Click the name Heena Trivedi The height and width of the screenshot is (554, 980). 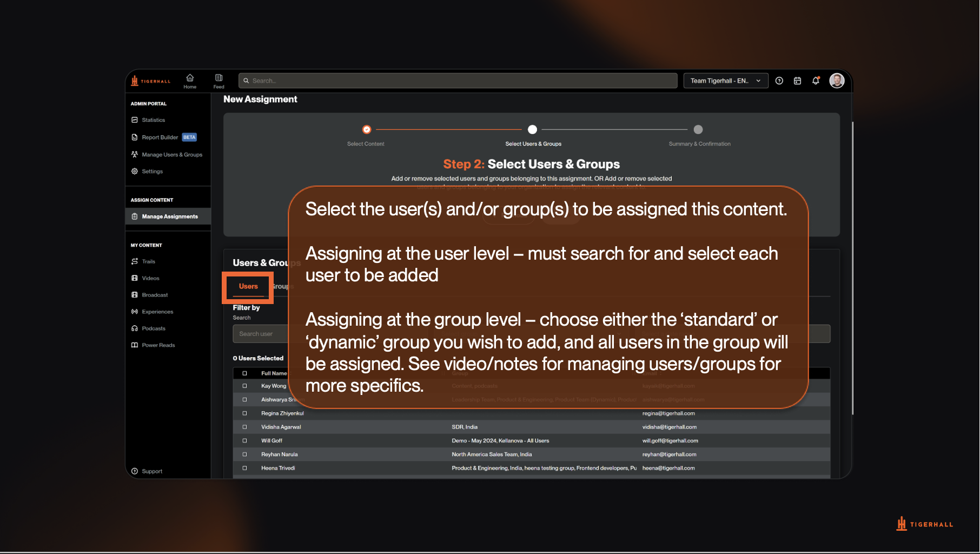(x=278, y=469)
